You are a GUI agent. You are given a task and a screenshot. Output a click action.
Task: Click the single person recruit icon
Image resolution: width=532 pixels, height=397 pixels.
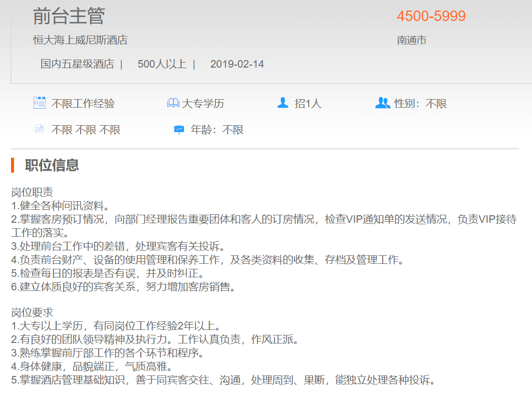(x=283, y=103)
